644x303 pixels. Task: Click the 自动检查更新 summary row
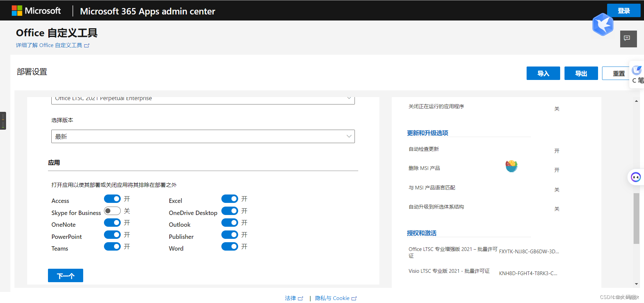pos(484,150)
